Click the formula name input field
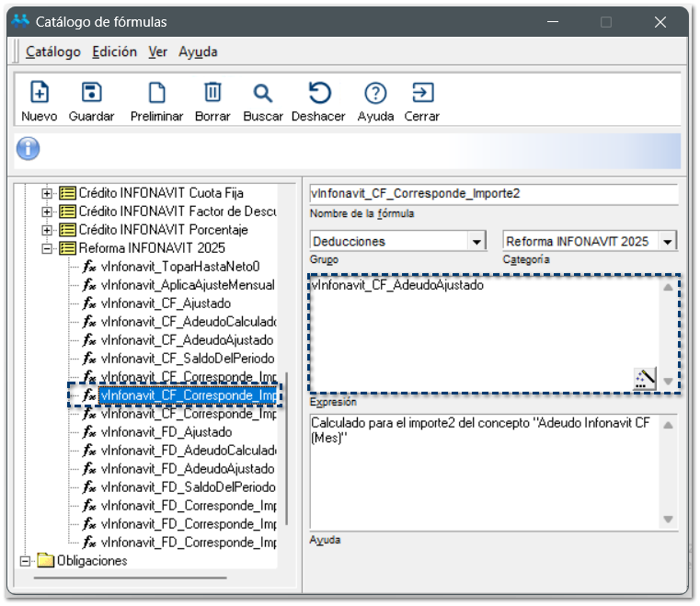The width and height of the screenshot is (700, 606). (494, 194)
